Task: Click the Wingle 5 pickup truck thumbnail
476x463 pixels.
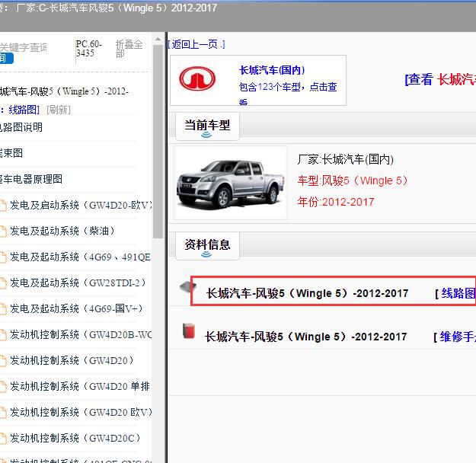Action: click(x=231, y=183)
